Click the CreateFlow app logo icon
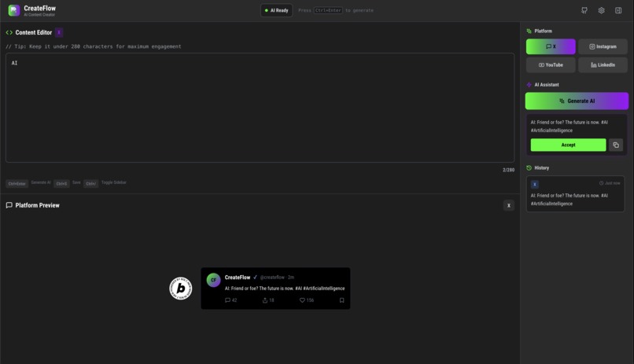The image size is (634, 364). point(13,10)
